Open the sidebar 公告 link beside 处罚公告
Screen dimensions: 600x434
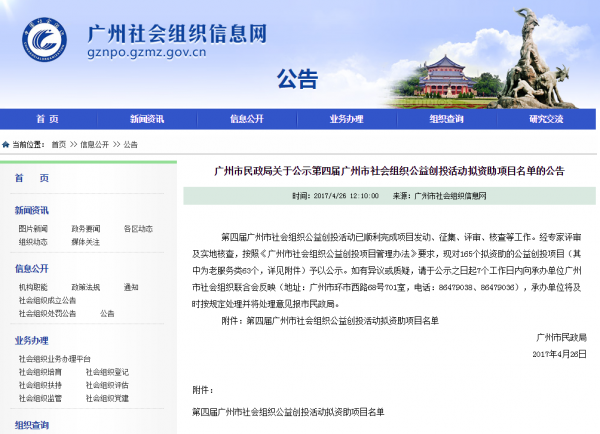107,313
